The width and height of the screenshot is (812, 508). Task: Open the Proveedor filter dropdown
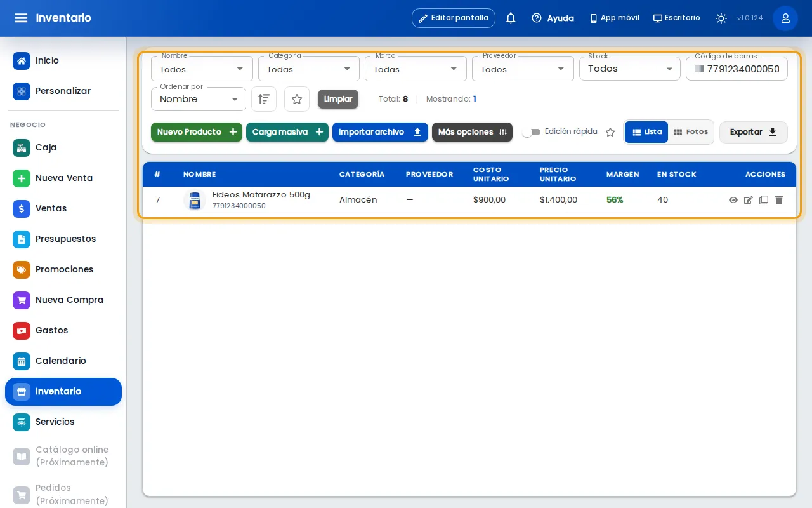point(523,69)
